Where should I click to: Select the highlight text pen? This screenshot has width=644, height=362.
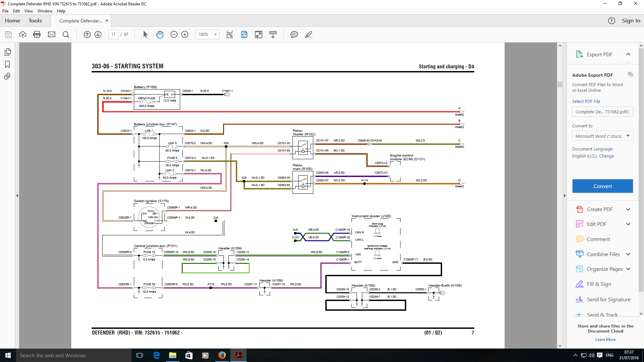(309, 35)
